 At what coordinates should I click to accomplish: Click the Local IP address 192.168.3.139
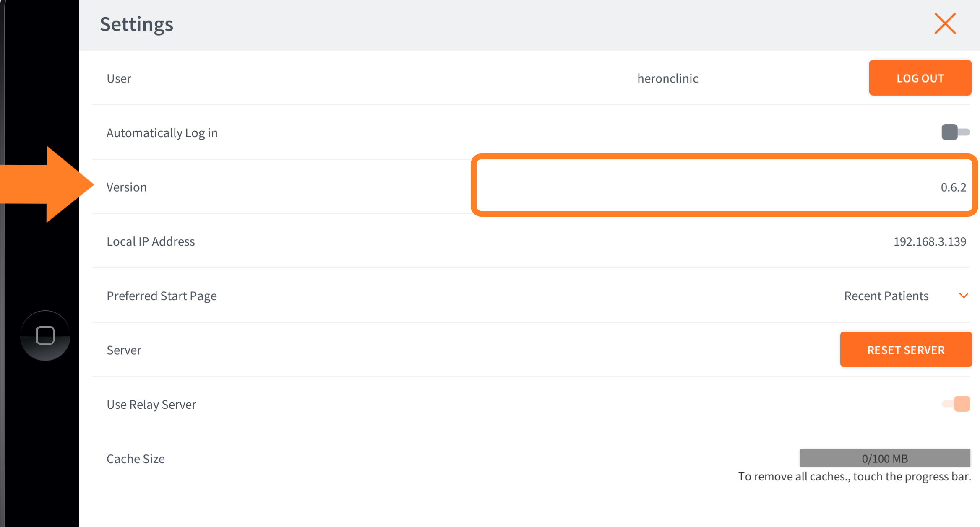coord(930,241)
